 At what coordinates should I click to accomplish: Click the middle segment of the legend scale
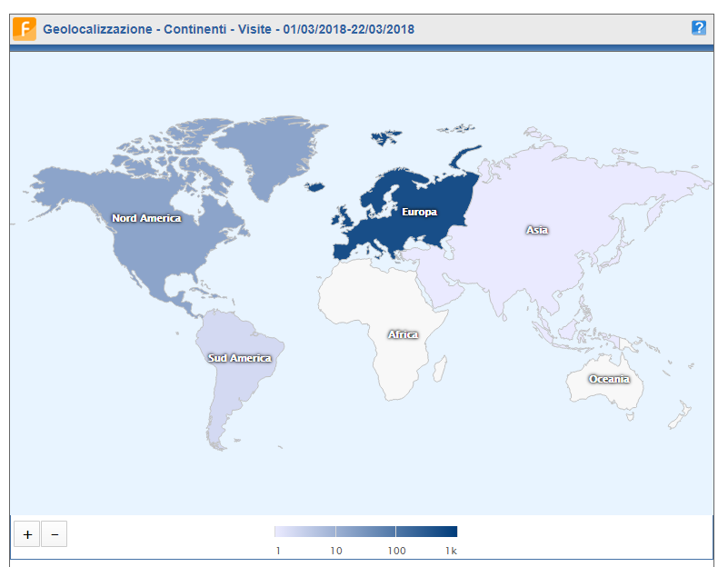pyautogui.click(x=365, y=532)
